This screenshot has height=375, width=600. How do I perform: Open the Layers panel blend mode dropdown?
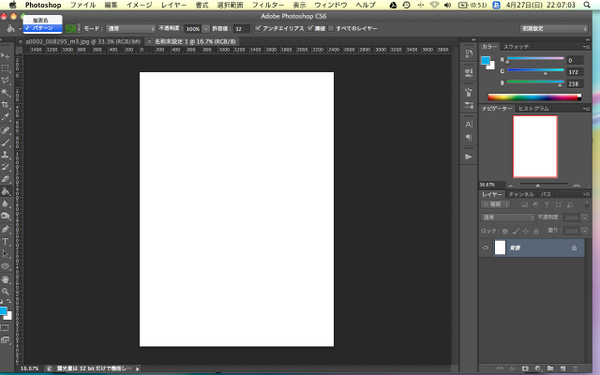click(x=507, y=217)
